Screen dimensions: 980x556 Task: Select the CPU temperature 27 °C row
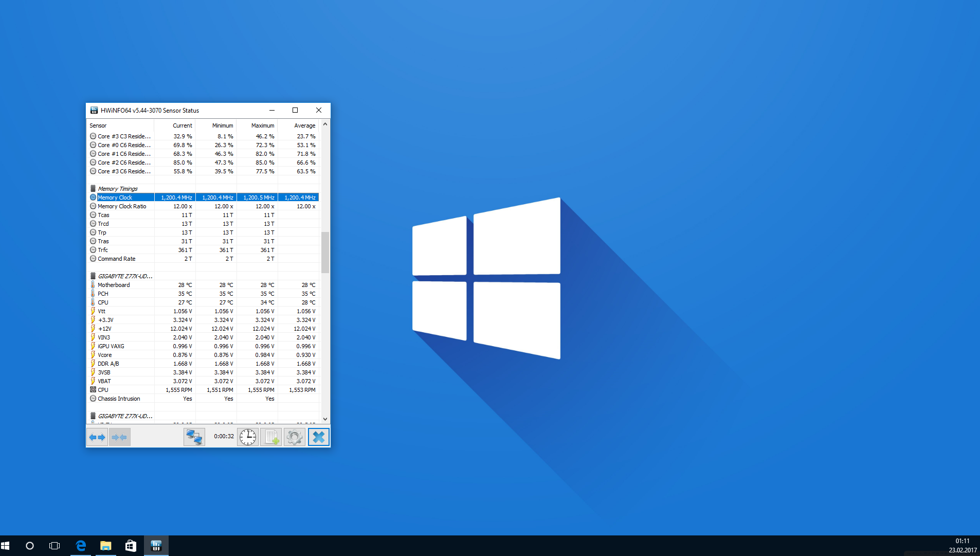203,302
